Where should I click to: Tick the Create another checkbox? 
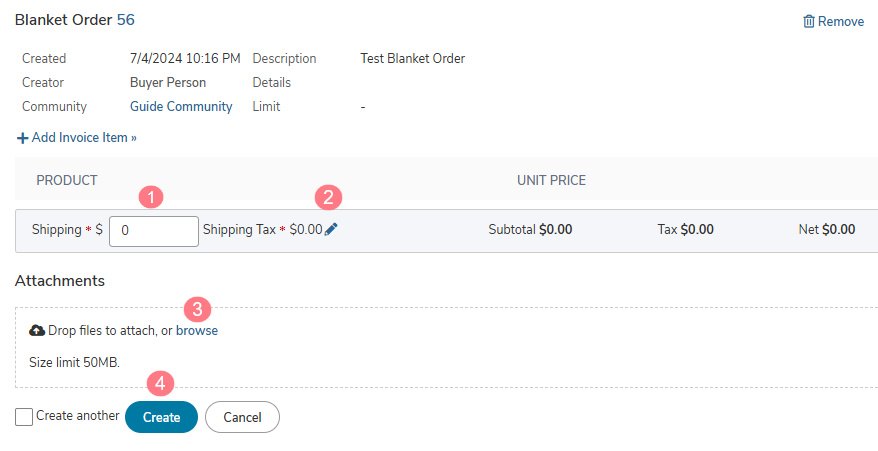(24, 417)
